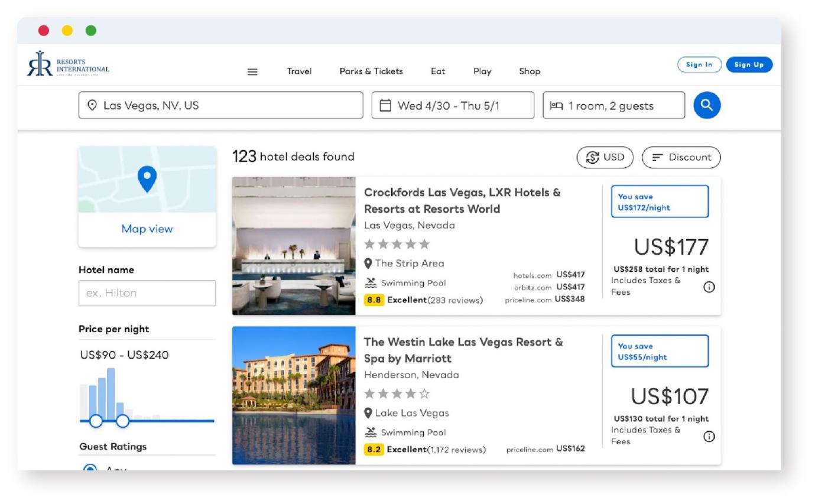The width and height of the screenshot is (815, 504).
Task: Click the calendar icon in dates field
Action: pyautogui.click(x=385, y=106)
